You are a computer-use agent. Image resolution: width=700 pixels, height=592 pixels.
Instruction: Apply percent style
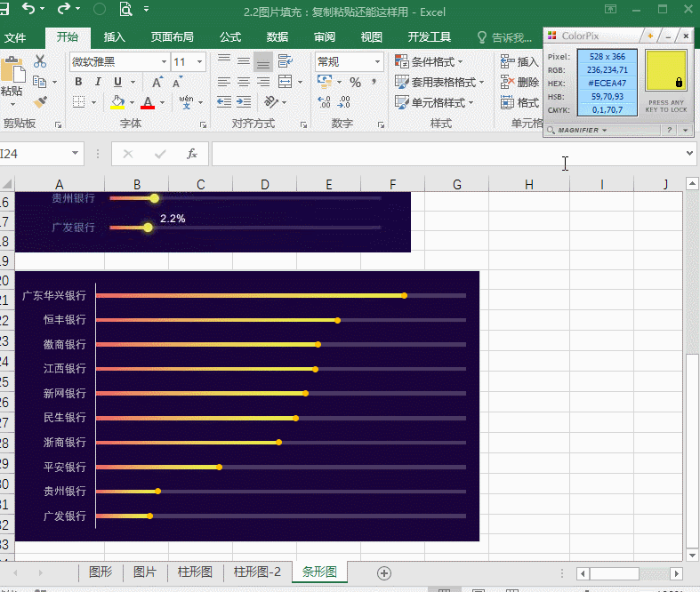coord(356,82)
